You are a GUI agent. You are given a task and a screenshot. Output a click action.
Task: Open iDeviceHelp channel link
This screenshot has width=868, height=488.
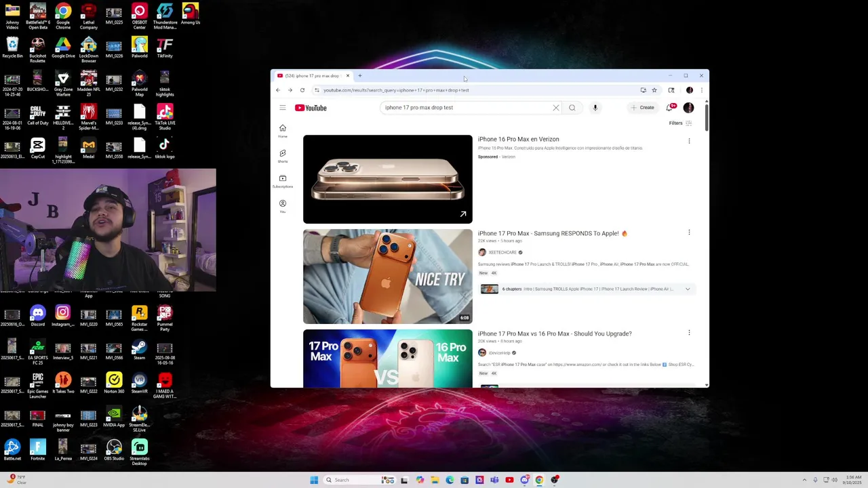499,352
